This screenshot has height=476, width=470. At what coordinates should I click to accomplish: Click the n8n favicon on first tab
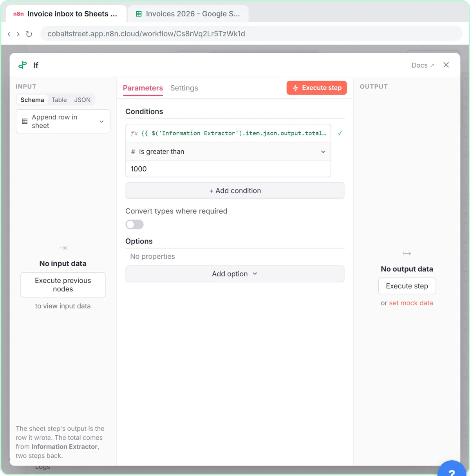[18, 14]
